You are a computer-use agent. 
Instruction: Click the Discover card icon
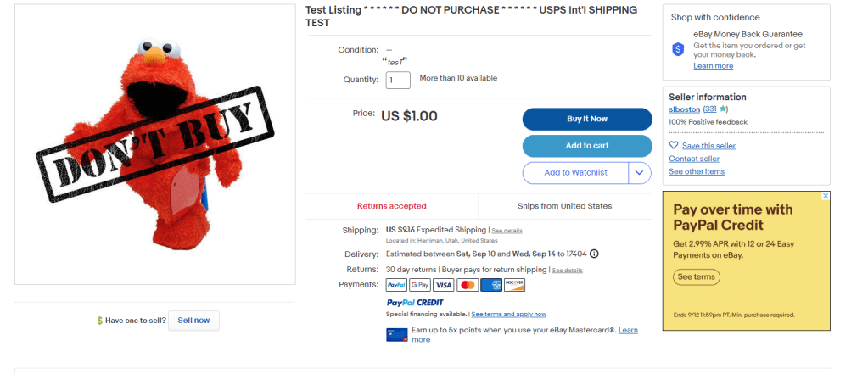(x=514, y=285)
